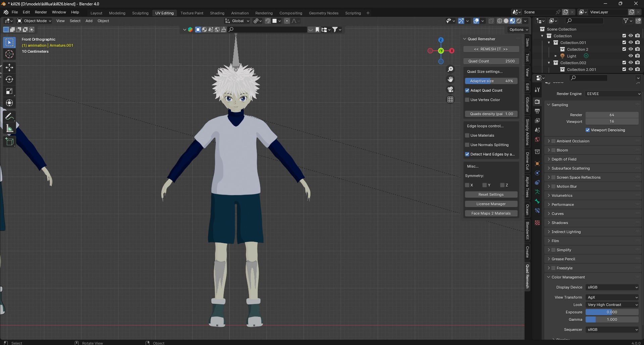Image resolution: width=644 pixels, height=345 pixels.
Task: Collapse the Sampling panel
Action: point(549,105)
